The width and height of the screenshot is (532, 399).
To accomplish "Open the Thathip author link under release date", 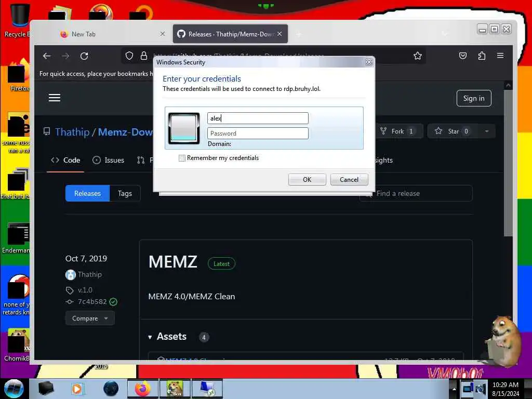I will point(89,274).
